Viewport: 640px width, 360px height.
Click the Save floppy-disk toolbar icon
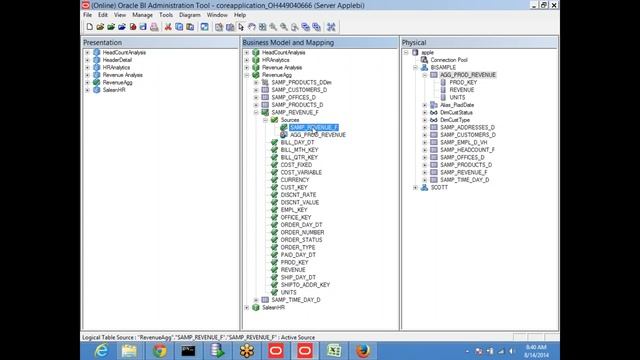pyautogui.click(x=143, y=27)
